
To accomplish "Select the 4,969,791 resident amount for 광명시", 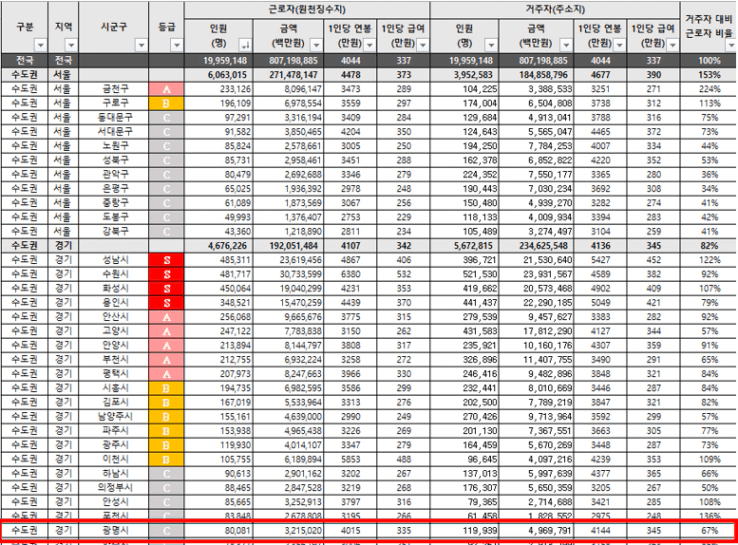I will click(536, 530).
